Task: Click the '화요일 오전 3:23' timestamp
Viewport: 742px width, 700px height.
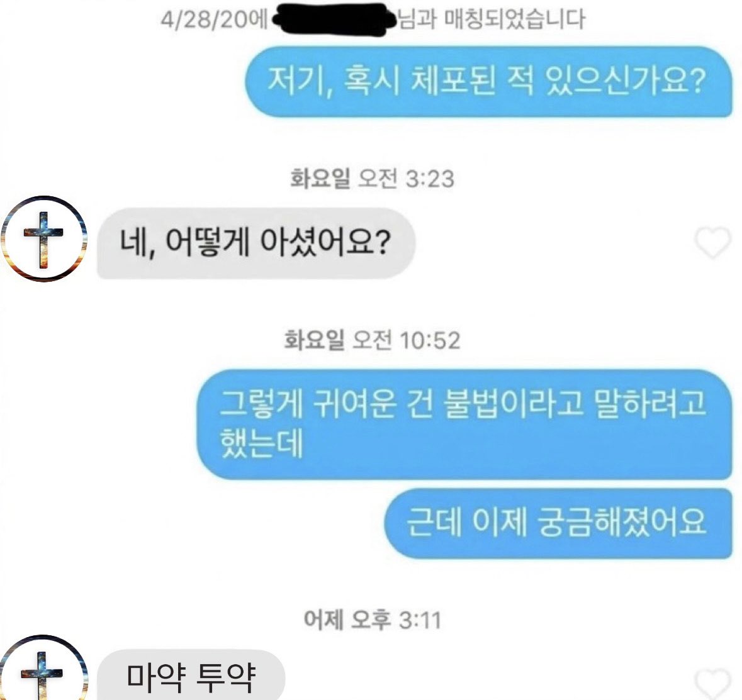Action: (x=372, y=179)
